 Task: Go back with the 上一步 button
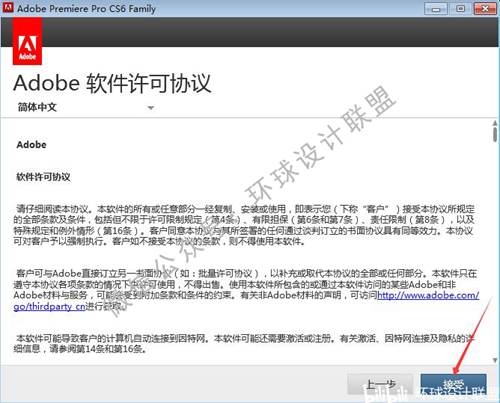point(380,385)
